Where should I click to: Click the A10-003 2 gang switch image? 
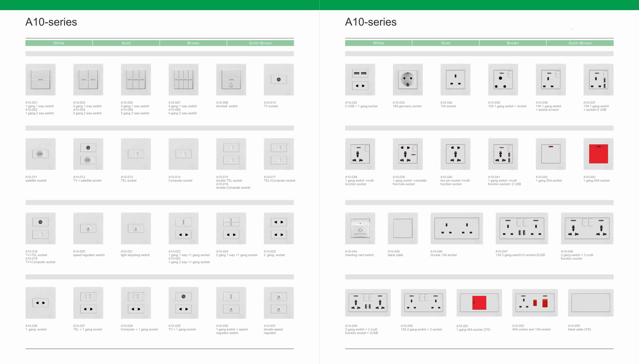(x=88, y=79)
